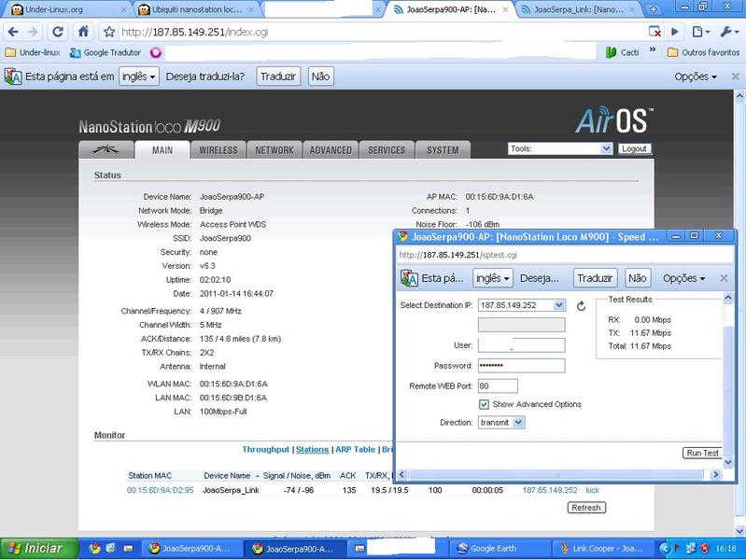Open the Cacti bookmark
This screenshot has height=560, width=746.
[623, 52]
